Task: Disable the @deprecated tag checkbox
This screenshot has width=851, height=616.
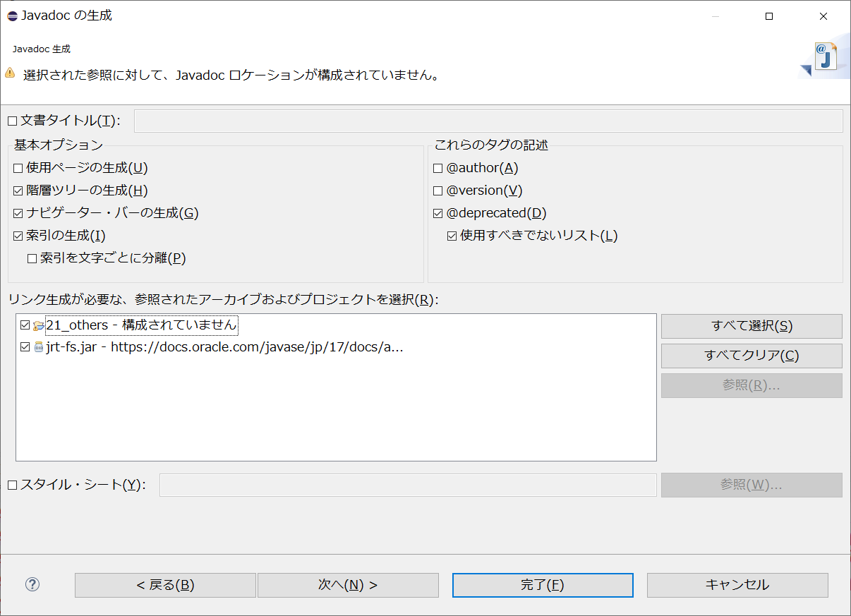Action: pos(437,212)
